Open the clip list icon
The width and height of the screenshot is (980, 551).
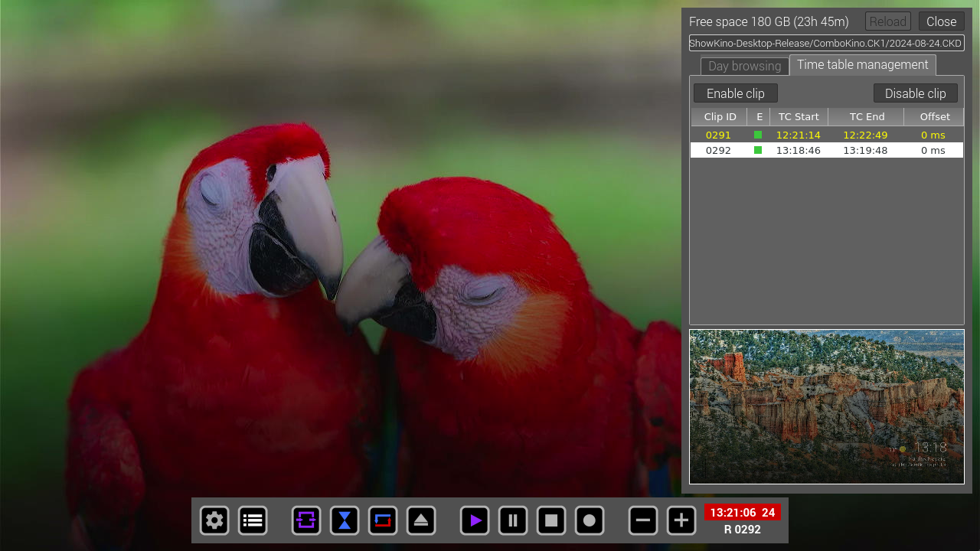point(253,520)
